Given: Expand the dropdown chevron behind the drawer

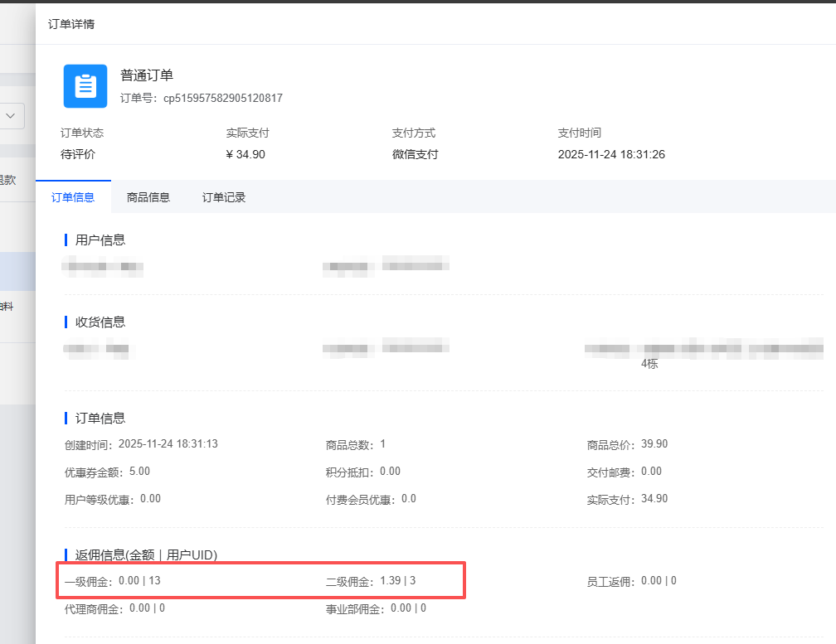Looking at the screenshot, I should (12, 116).
